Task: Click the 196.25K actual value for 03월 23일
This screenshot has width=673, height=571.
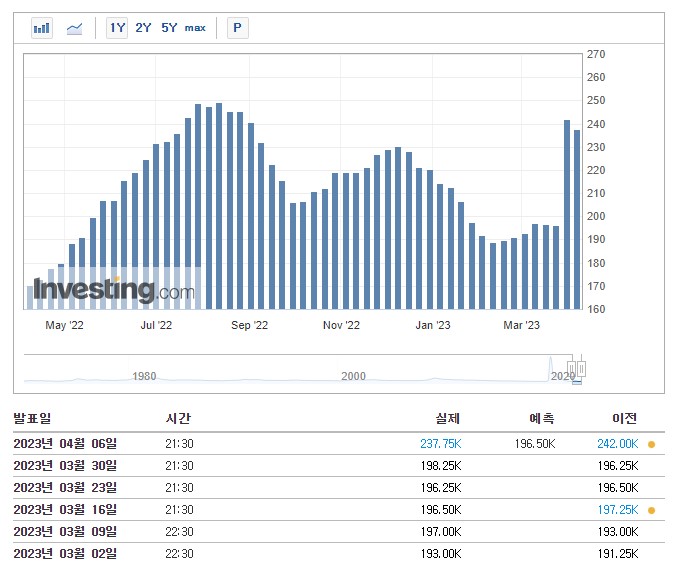Action: [x=441, y=488]
